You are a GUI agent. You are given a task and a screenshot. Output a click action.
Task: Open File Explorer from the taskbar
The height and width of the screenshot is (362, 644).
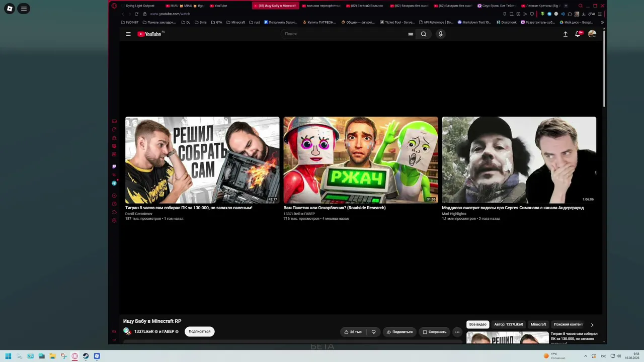pyautogui.click(x=52, y=356)
